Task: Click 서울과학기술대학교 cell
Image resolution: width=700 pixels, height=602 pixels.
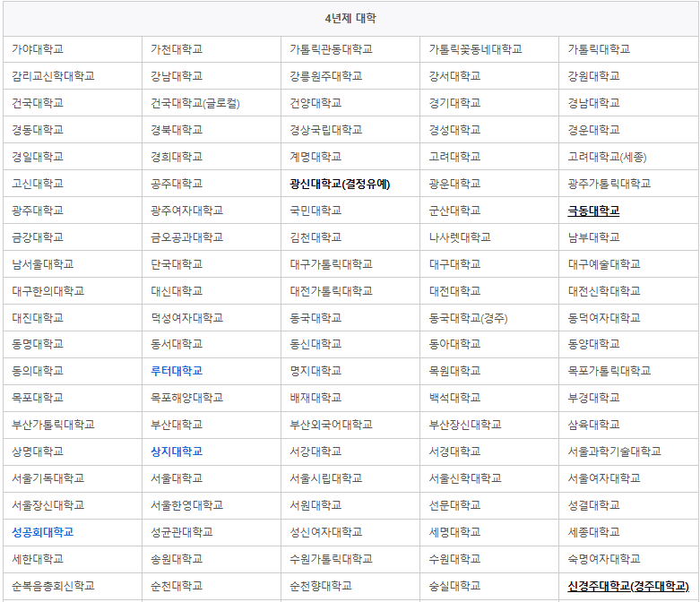Action: coord(628,451)
